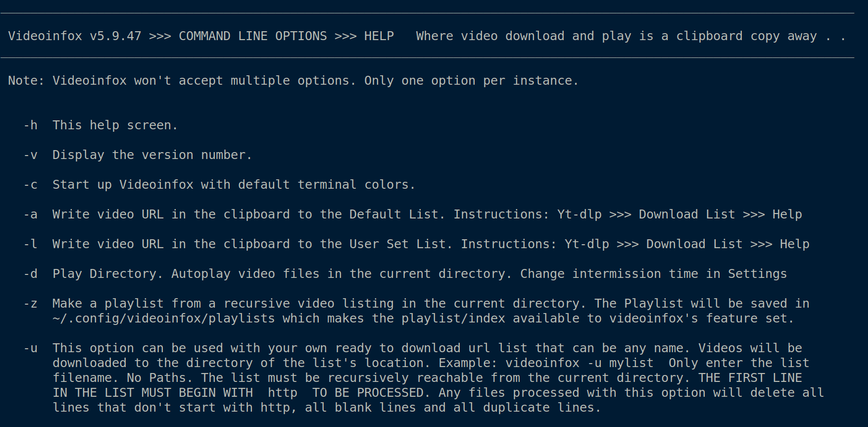Image resolution: width=868 pixels, height=427 pixels.
Task: Select "COMMAND LINE OPTIONS" in the header
Action: (253, 36)
